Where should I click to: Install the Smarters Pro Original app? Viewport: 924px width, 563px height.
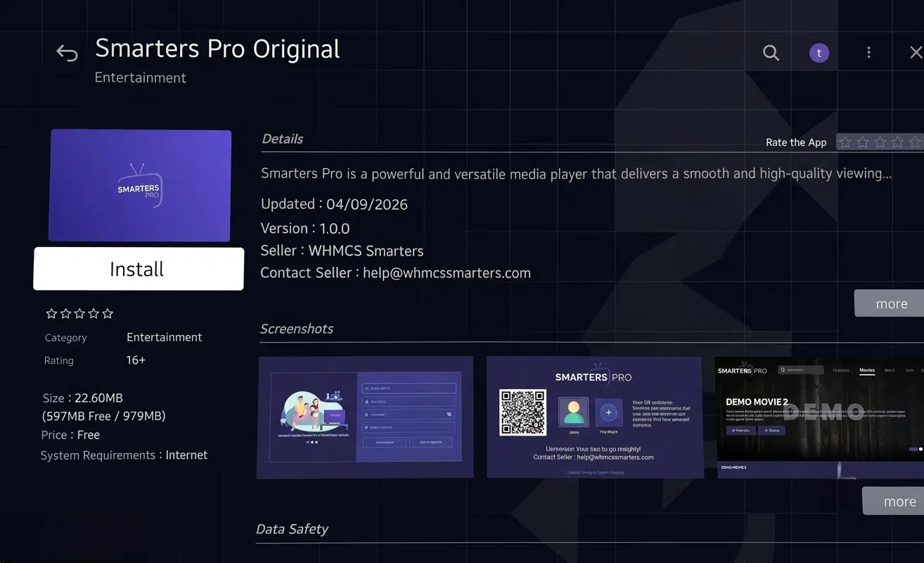(x=139, y=269)
